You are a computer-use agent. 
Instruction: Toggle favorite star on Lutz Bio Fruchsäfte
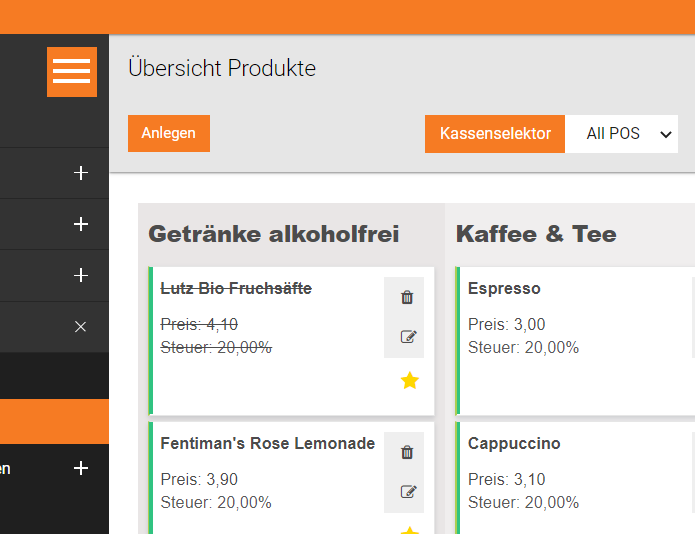coord(410,381)
